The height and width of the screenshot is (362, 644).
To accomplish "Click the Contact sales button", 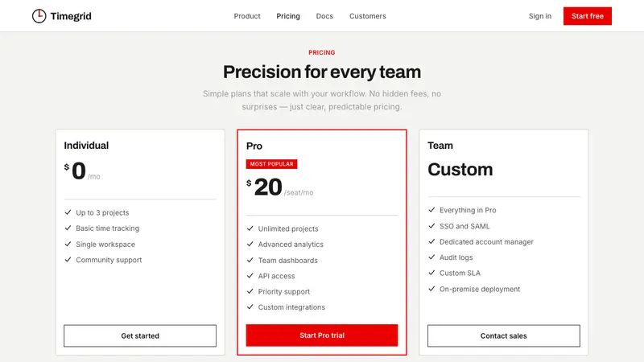I will 504,335.
